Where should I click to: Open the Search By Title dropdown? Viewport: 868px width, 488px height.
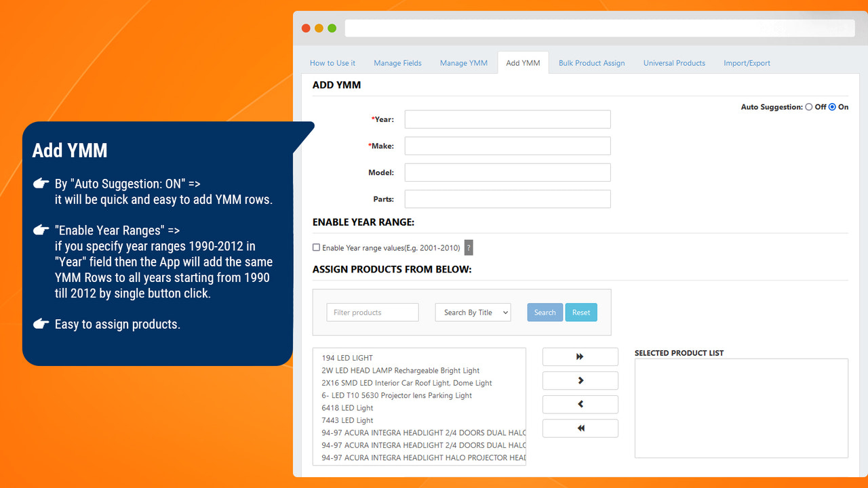[473, 312]
